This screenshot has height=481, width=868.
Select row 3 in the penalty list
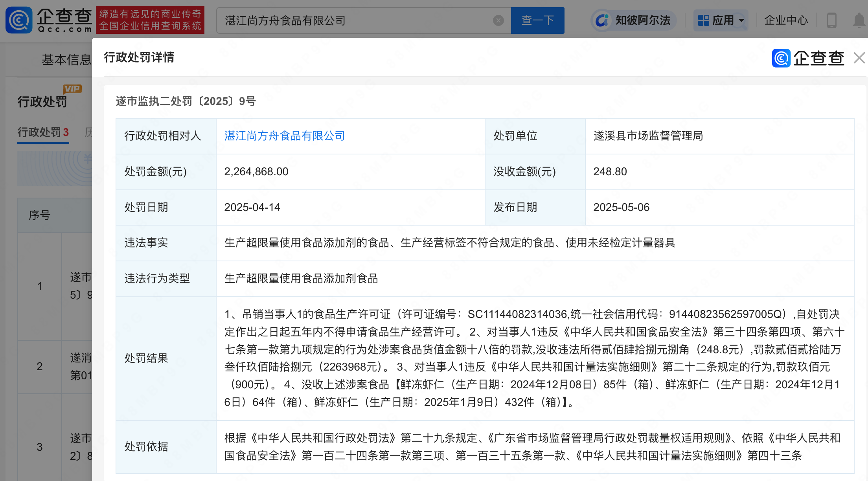click(x=39, y=447)
